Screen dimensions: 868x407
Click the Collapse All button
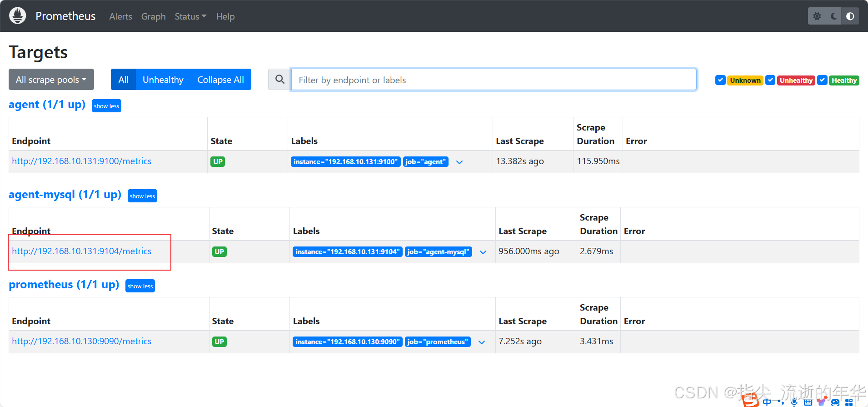[x=220, y=80]
